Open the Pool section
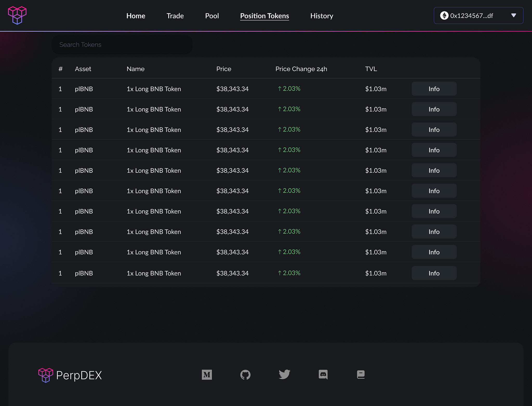 click(212, 16)
